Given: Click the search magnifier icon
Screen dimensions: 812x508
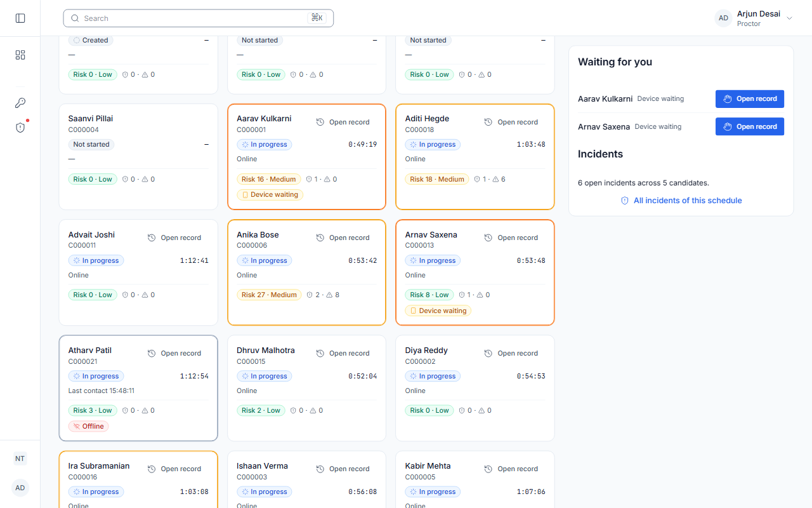Looking at the screenshot, I should coord(75,18).
